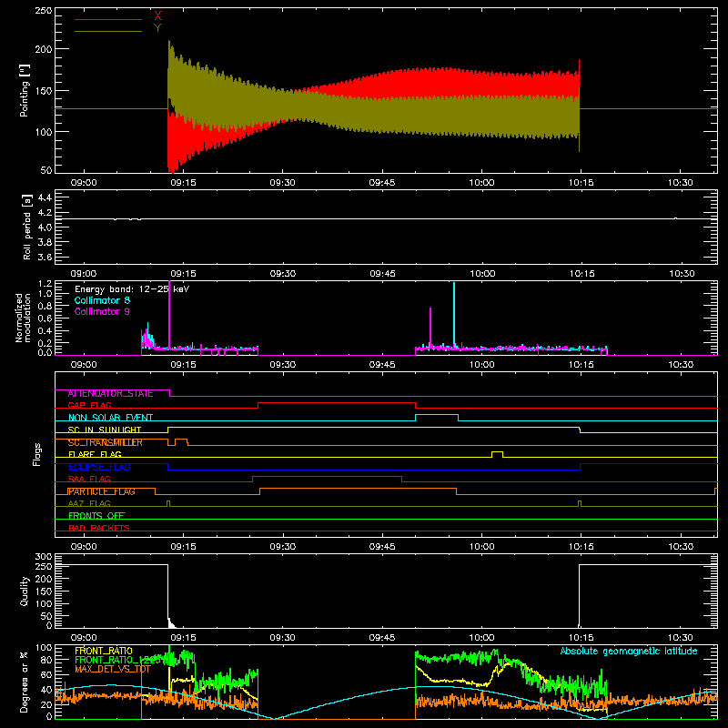Click the SAA_FLAG label
The width and height of the screenshot is (728, 728).
coord(89,479)
